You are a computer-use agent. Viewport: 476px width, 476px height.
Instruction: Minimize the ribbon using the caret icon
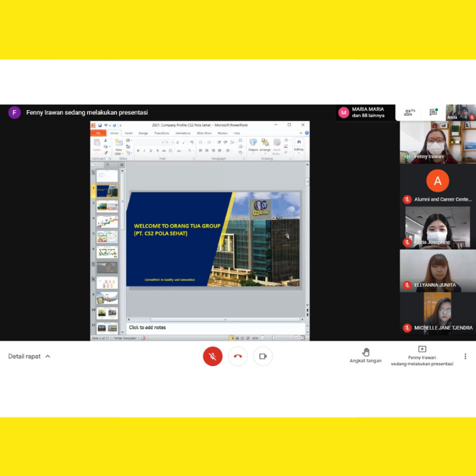pos(301,133)
